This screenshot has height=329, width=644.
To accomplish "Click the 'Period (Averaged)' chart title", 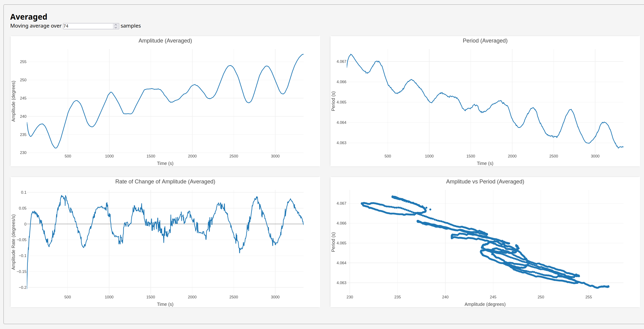I will click(x=485, y=41).
